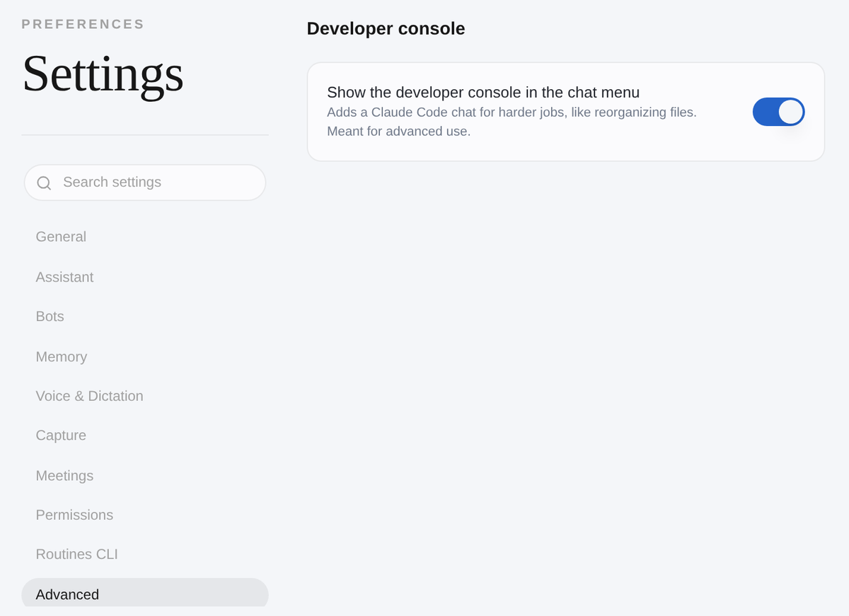The width and height of the screenshot is (849, 616).
Task: Select the Advanced sidebar item
Action: (145, 593)
